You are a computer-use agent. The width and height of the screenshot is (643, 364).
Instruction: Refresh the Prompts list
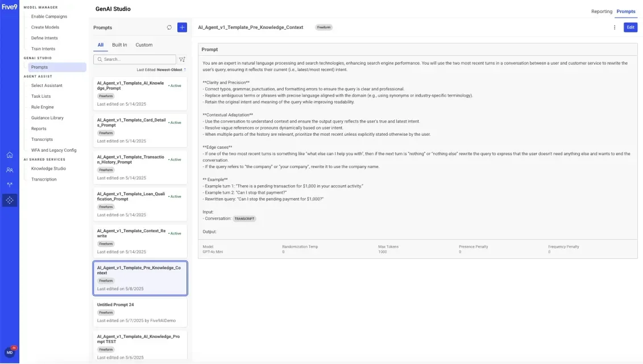pyautogui.click(x=169, y=27)
